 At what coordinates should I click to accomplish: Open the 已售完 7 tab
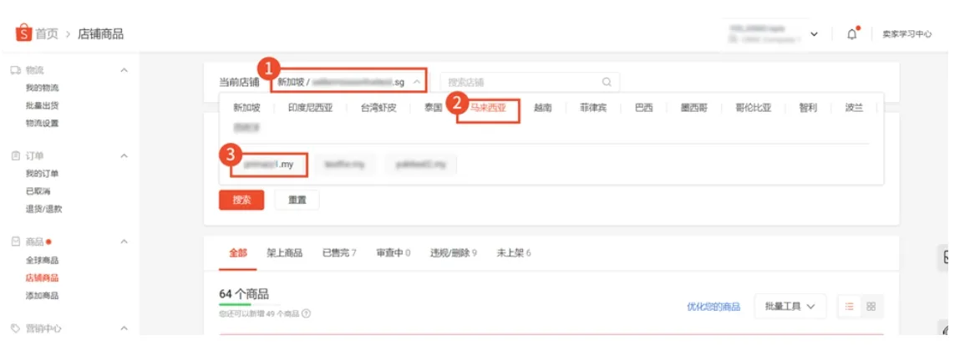click(x=339, y=252)
